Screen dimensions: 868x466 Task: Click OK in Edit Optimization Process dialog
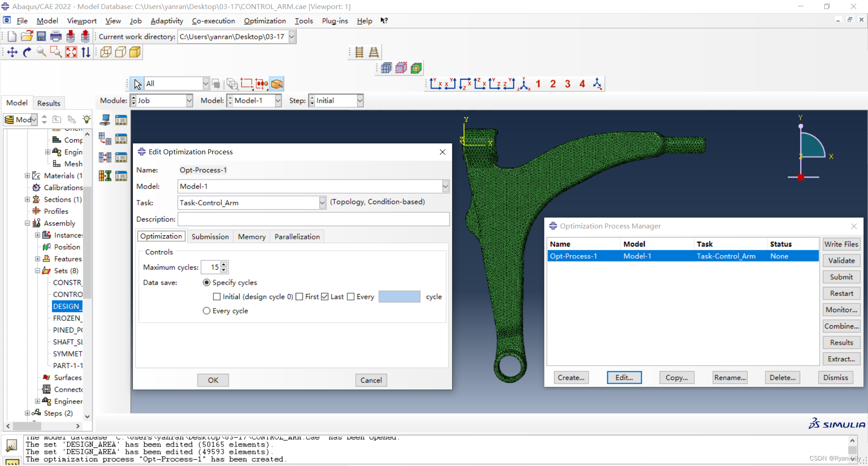[213, 380]
